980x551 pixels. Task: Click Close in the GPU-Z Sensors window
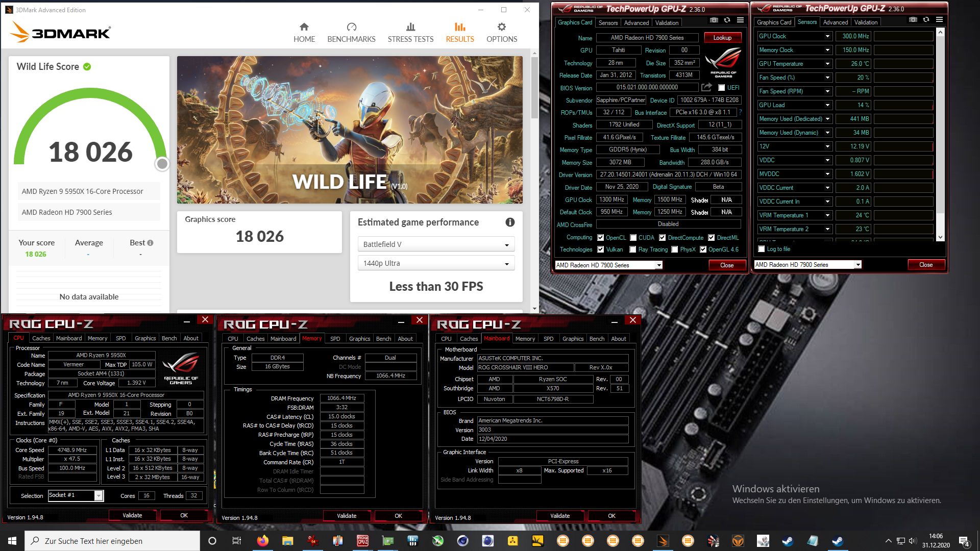tap(926, 265)
